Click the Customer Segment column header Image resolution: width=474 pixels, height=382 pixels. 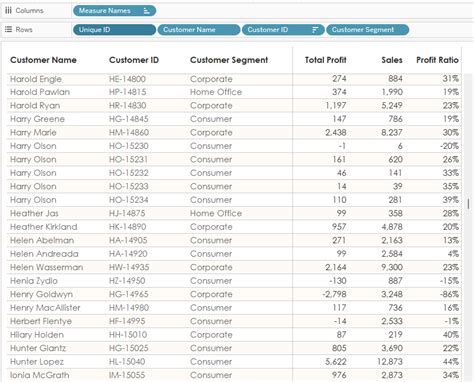click(x=229, y=60)
